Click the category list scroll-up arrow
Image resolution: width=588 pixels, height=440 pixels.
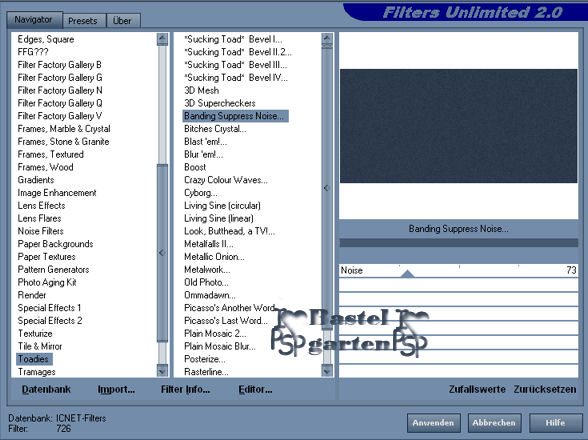click(x=162, y=39)
